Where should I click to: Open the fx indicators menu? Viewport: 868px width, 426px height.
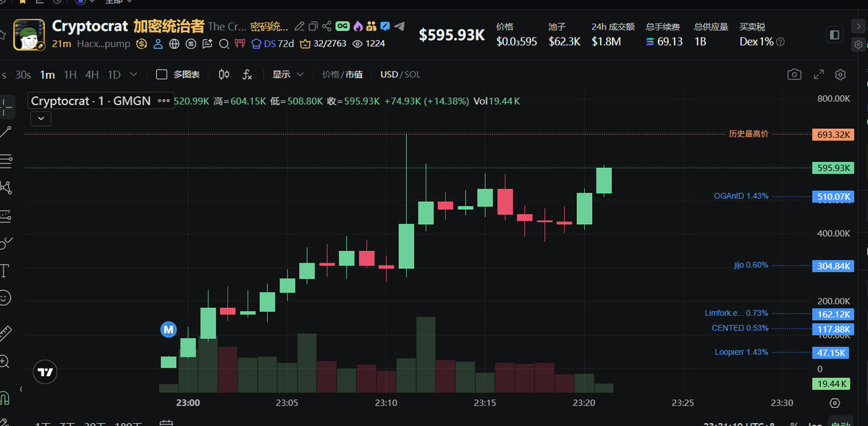[x=248, y=74]
